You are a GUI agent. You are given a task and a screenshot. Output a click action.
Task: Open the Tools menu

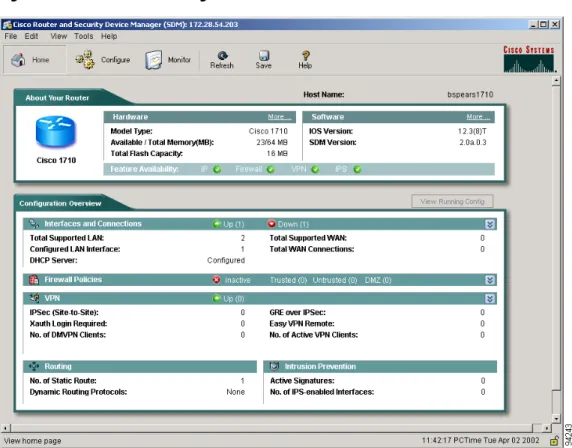[84, 36]
